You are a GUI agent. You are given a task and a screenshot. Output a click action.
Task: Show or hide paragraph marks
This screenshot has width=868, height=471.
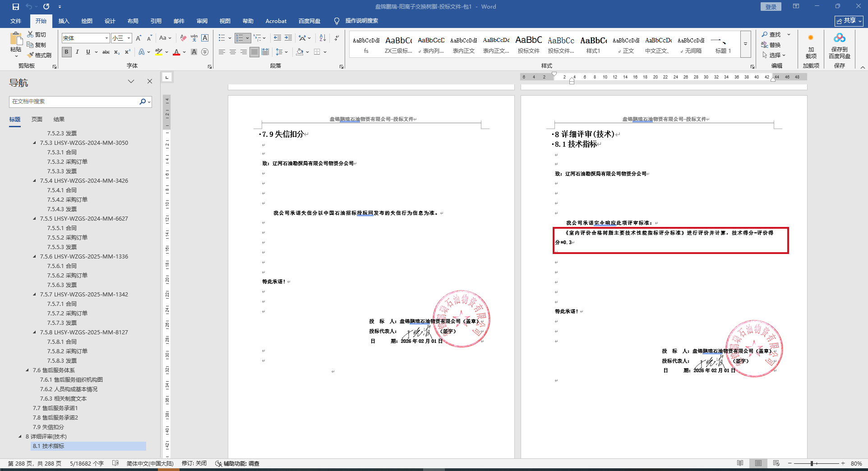coord(337,38)
